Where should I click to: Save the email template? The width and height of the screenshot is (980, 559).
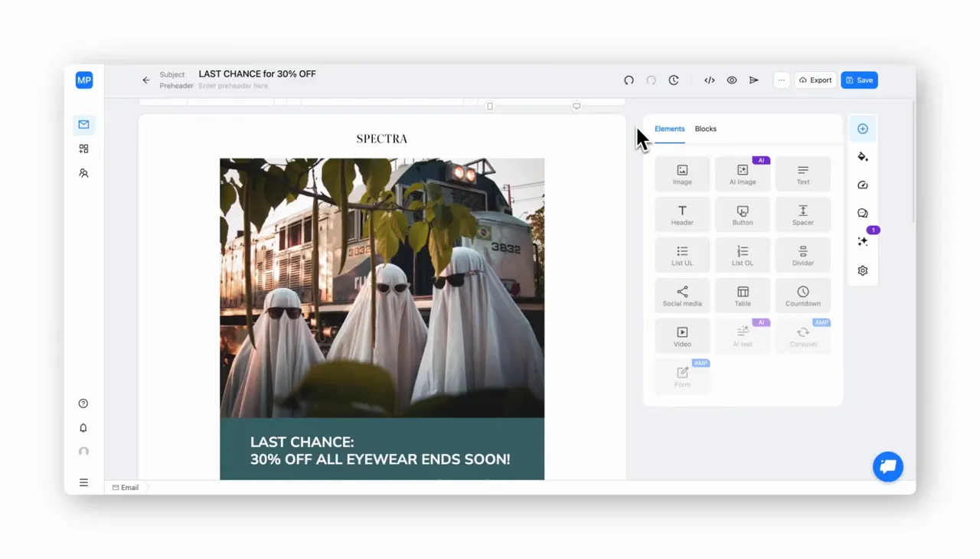[859, 80]
